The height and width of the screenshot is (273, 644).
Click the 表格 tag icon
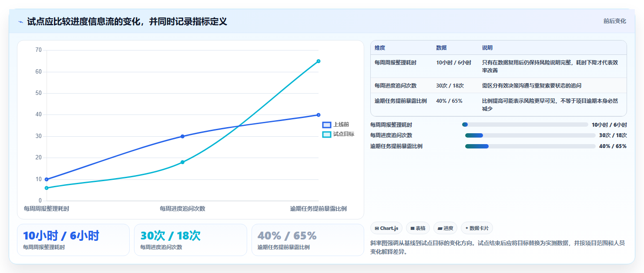tap(413, 228)
